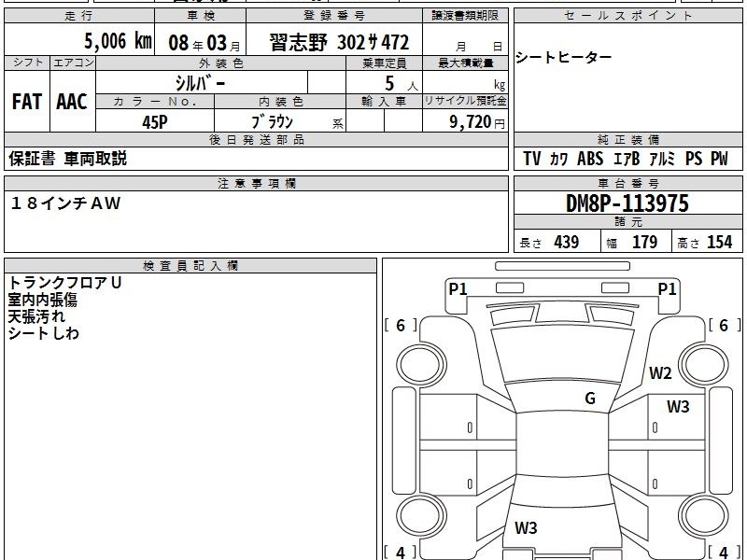Click 保証書 車両取説 text
747x560 pixels.
pyautogui.click(x=67, y=159)
